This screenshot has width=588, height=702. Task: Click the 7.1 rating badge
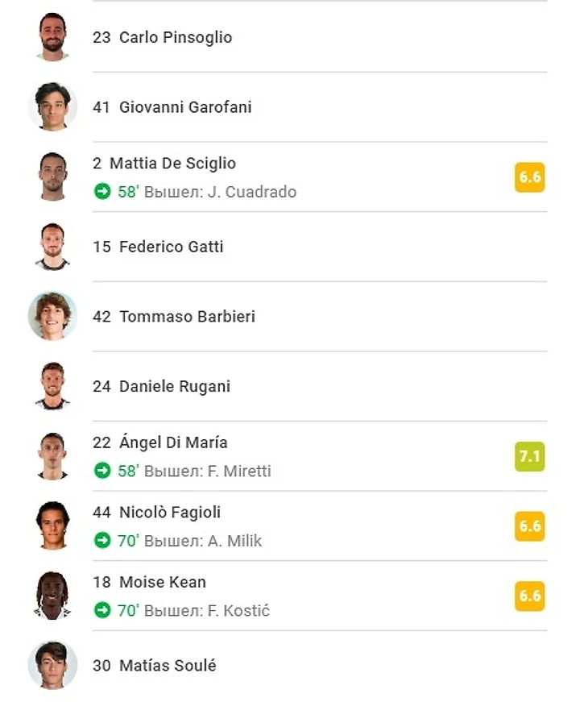tap(530, 457)
